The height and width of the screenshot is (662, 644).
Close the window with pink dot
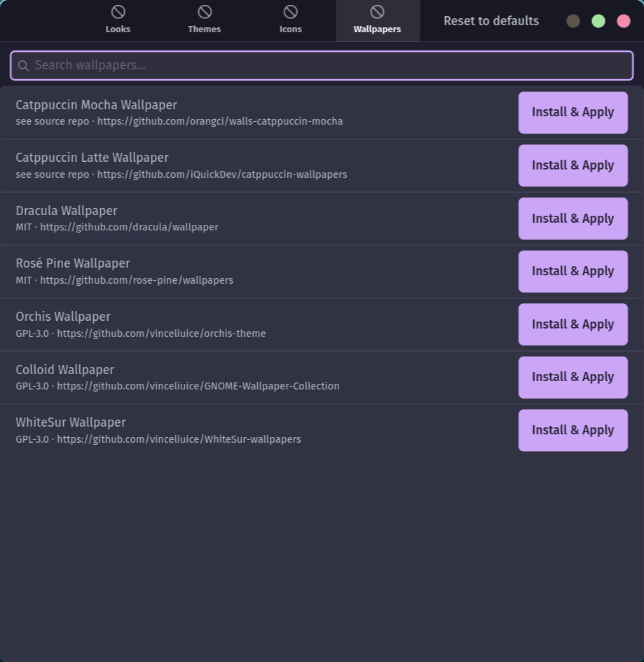[x=624, y=21]
